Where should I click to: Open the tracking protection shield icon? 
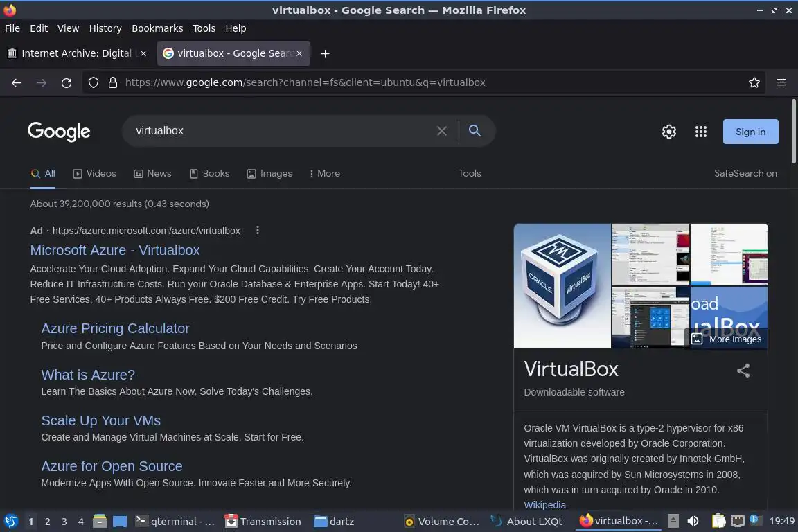point(93,82)
